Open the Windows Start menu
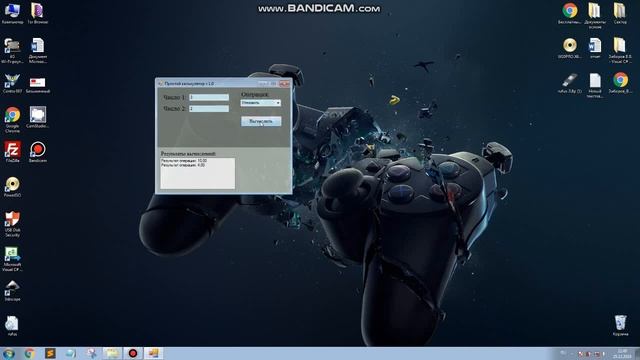 pos(9,353)
